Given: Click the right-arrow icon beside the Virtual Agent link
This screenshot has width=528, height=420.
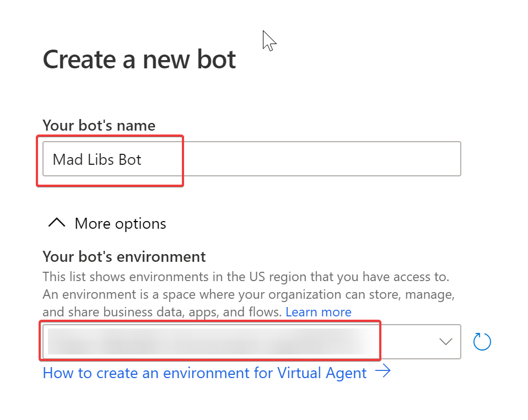Looking at the screenshot, I should point(384,373).
